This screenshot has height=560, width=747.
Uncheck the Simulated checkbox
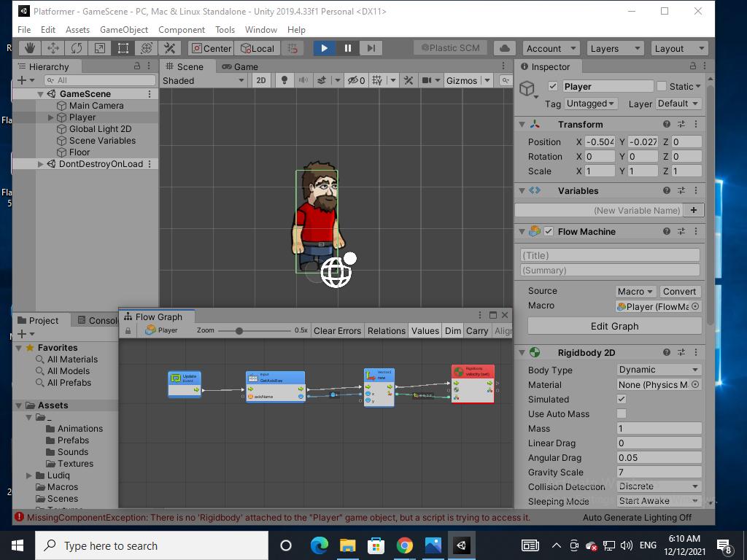point(622,399)
